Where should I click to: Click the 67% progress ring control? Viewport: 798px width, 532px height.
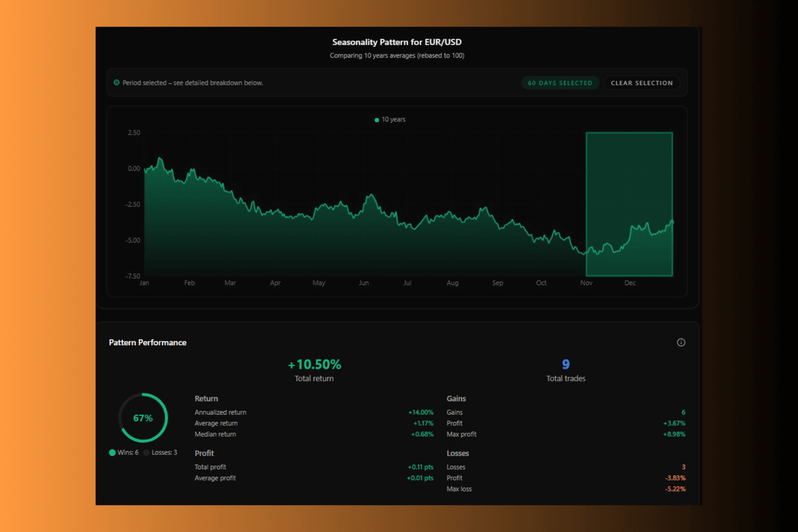pyautogui.click(x=143, y=418)
